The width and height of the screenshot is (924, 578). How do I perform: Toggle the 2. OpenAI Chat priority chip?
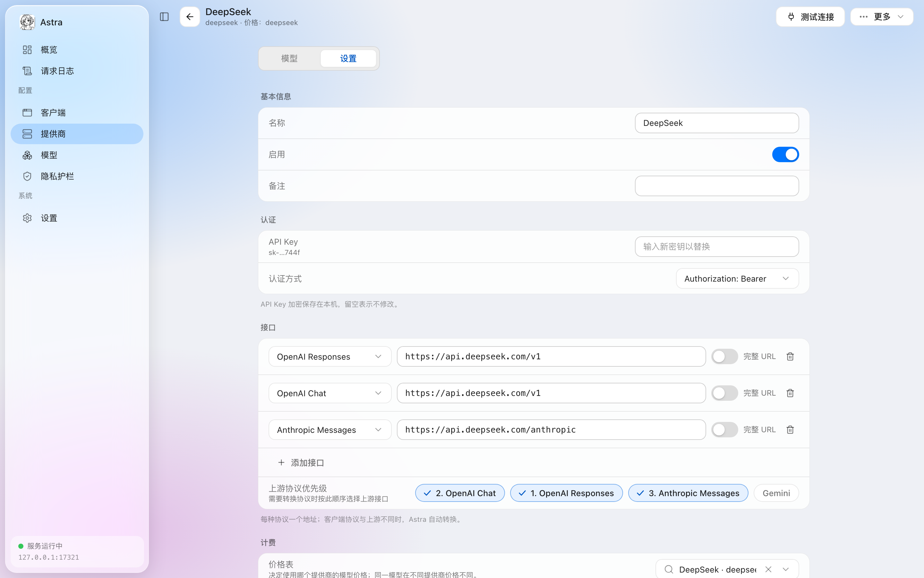coord(460,493)
